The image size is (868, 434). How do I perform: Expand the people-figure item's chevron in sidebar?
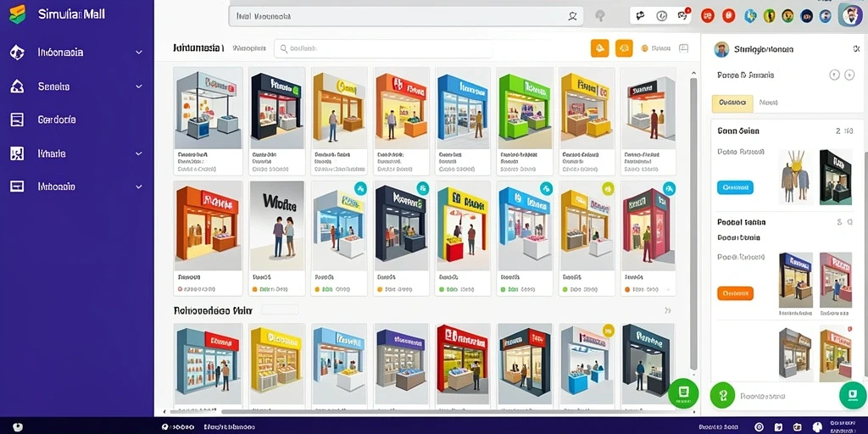coord(138,153)
